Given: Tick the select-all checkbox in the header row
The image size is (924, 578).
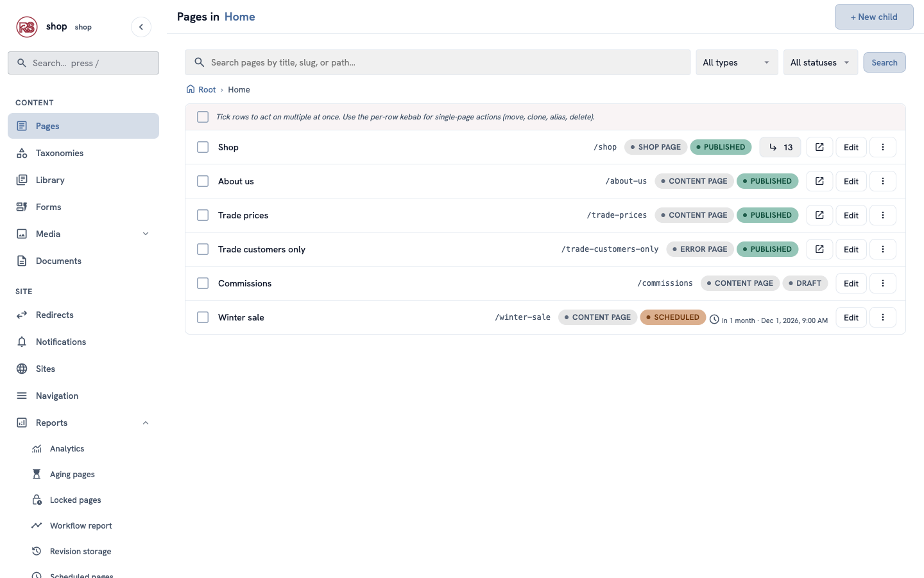Looking at the screenshot, I should pos(203,117).
